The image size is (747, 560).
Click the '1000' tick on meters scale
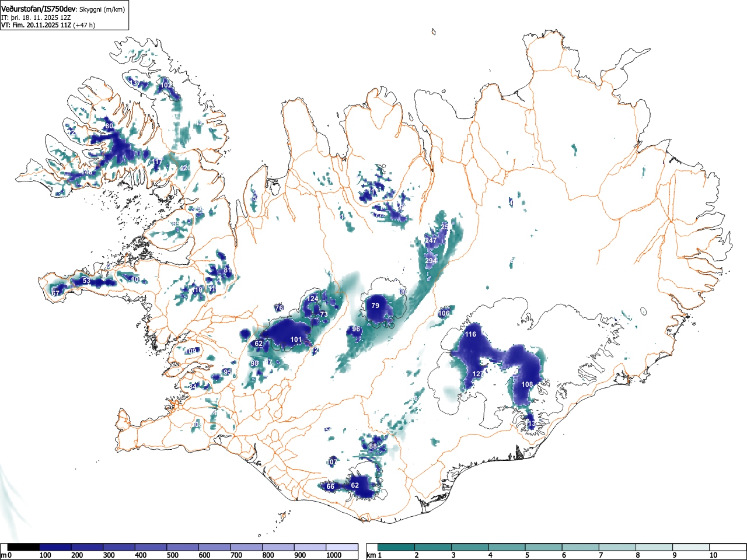coord(334,555)
